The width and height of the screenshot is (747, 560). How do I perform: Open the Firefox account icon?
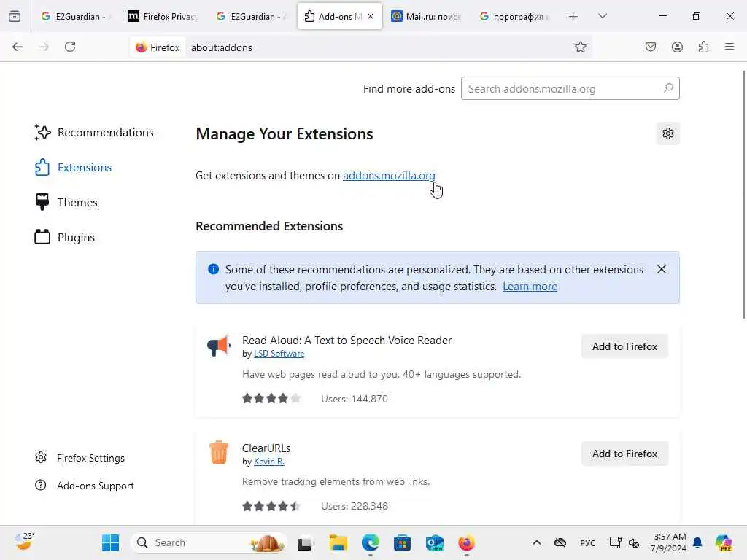tap(677, 47)
